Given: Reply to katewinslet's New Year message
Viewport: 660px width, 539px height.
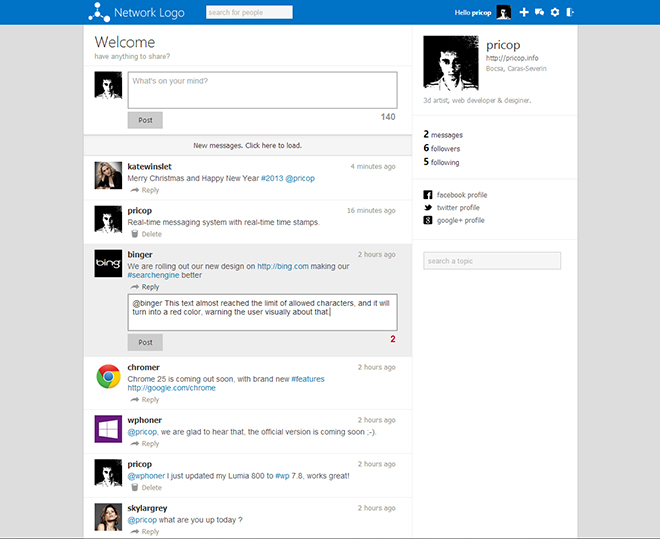Looking at the screenshot, I should coord(146,190).
